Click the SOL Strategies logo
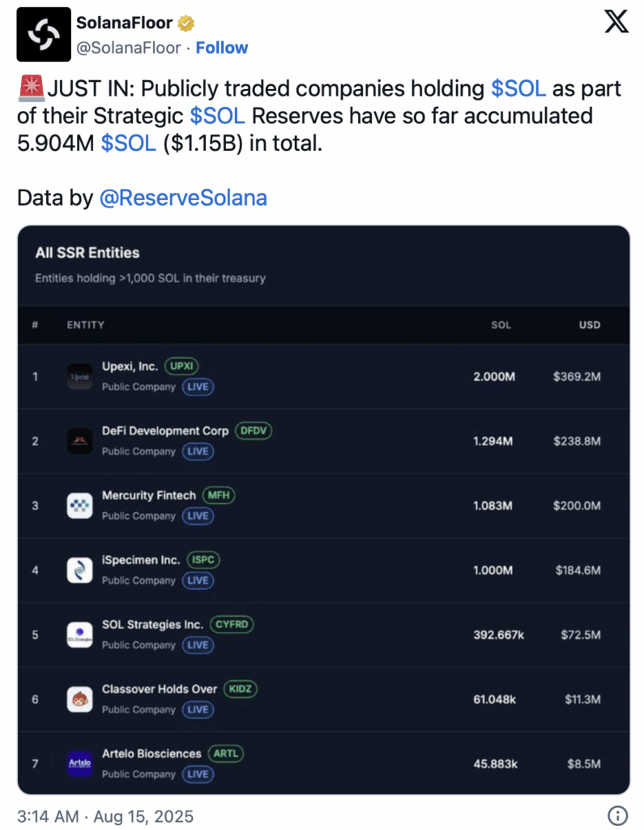The height and width of the screenshot is (830, 644). pyautogui.click(x=80, y=635)
